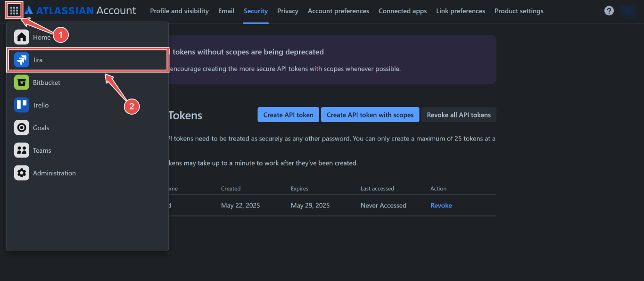Open the Email settings tab
Viewport: 644px width, 281px height.
[226, 10]
